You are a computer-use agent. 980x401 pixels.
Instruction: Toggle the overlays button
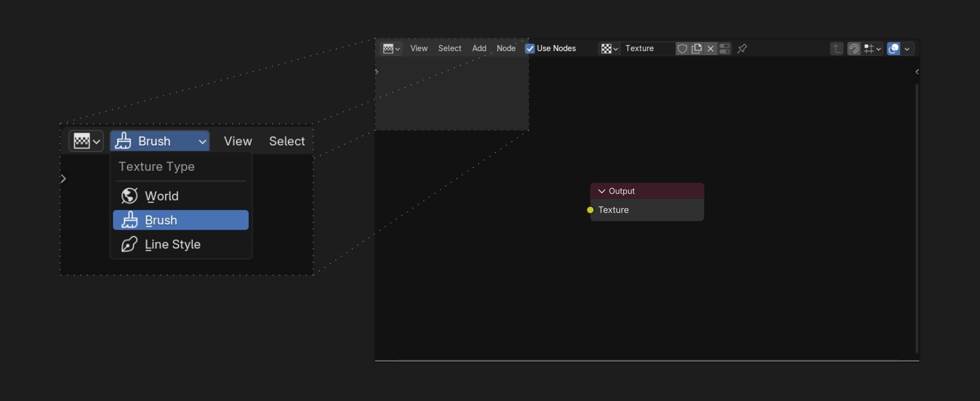coord(893,48)
